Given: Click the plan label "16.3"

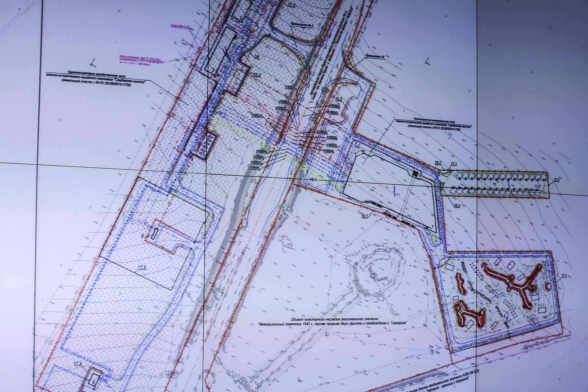Looking at the screenshot, I should [456, 206].
